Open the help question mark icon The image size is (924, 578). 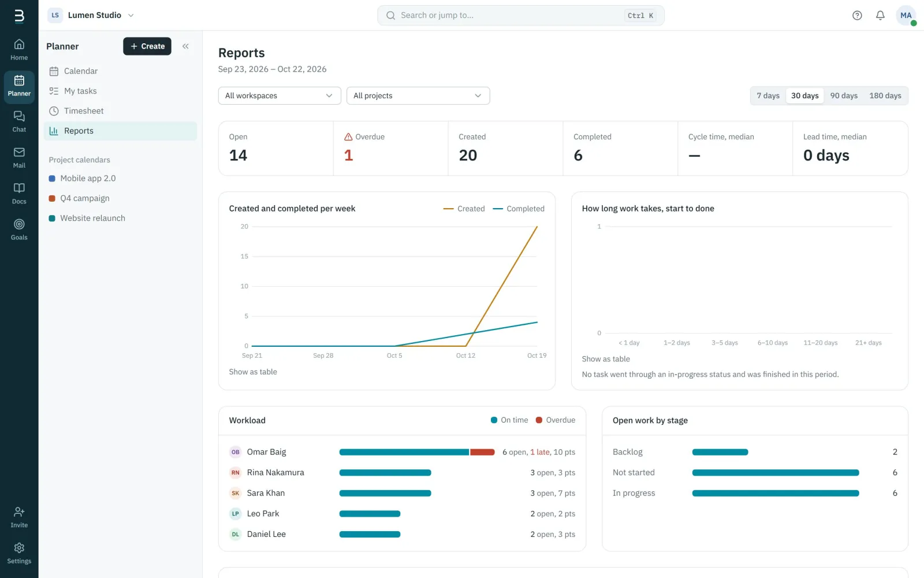857,16
